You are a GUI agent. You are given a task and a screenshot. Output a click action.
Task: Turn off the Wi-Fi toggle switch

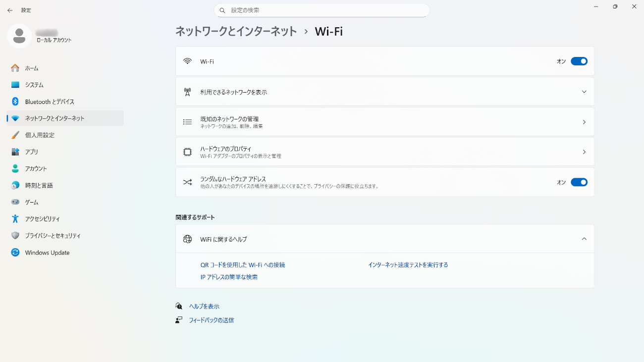[x=579, y=61]
